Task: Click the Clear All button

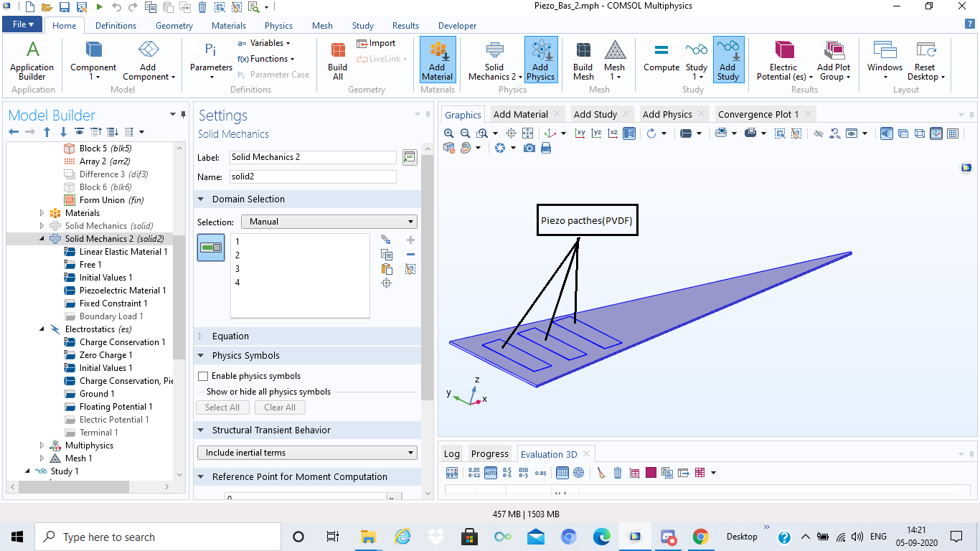Action: (x=280, y=408)
